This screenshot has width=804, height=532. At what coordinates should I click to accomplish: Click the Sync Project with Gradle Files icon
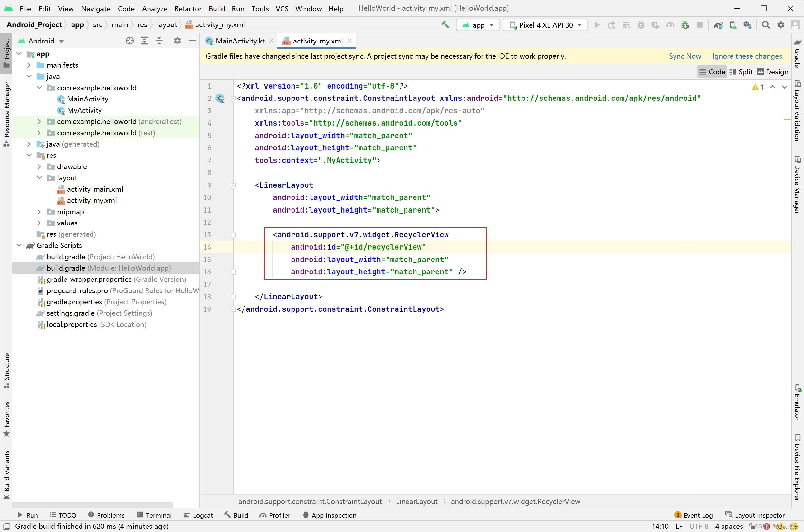(x=718, y=25)
